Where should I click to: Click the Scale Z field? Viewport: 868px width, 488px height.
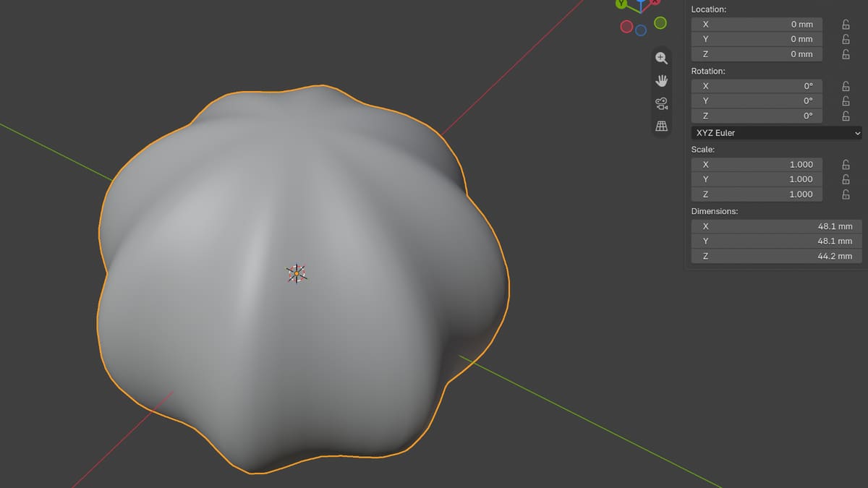click(757, 194)
